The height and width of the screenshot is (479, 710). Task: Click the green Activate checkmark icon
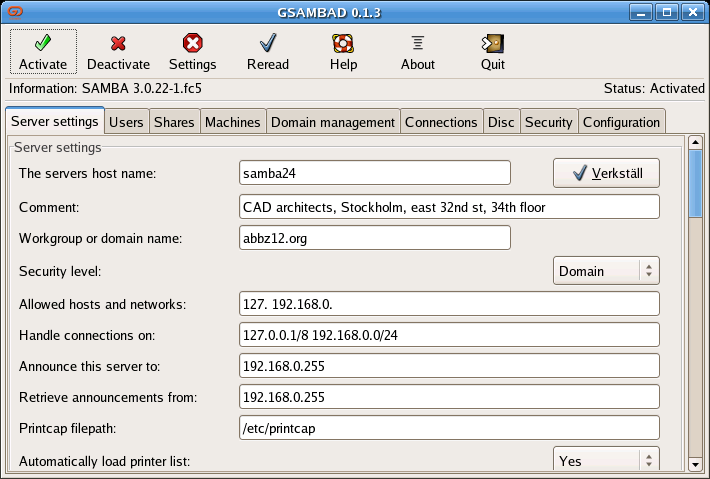pos(43,43)
